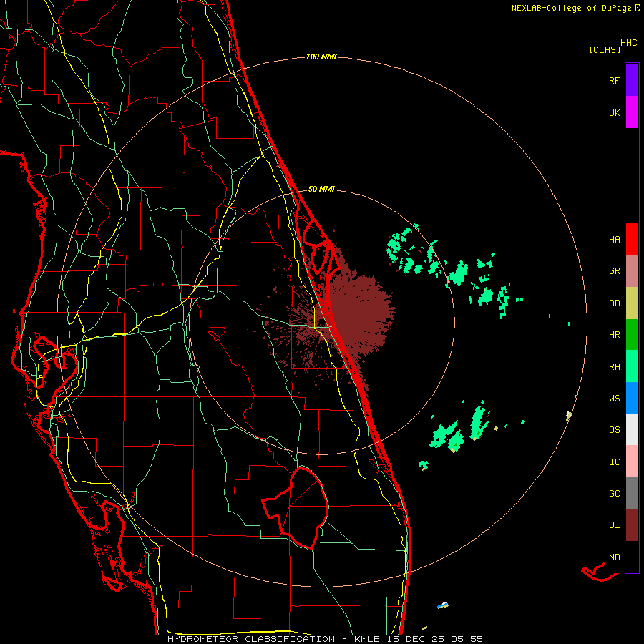Click the RA legend label
The height and width of the screenshot is (644, 644).
tap(614, 366)
